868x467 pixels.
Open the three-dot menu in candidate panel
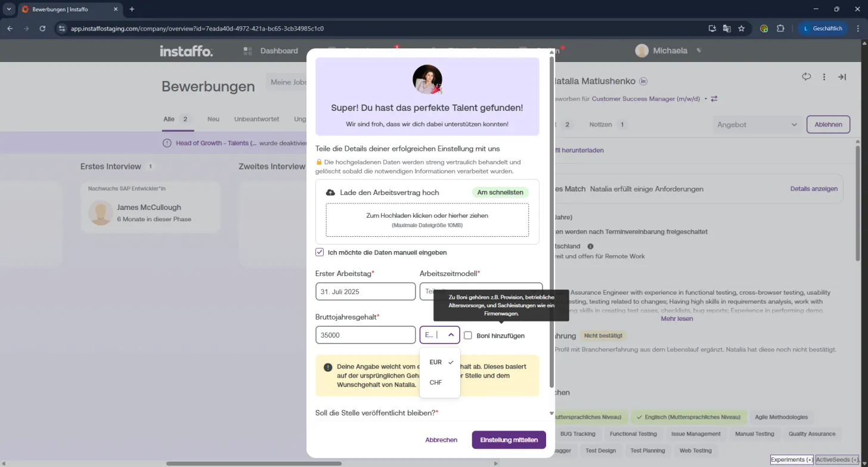(x=824, y=77)
